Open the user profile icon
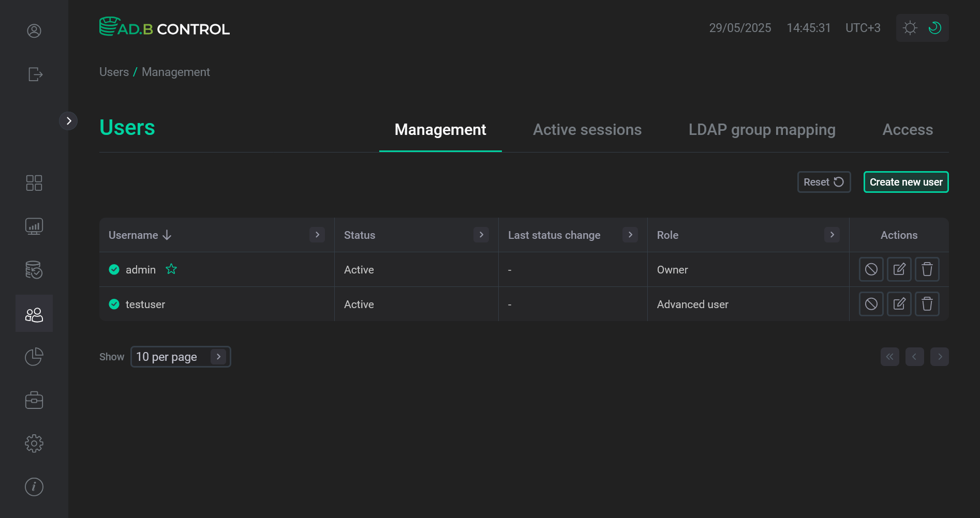980x518 pixels. point(34,31)
